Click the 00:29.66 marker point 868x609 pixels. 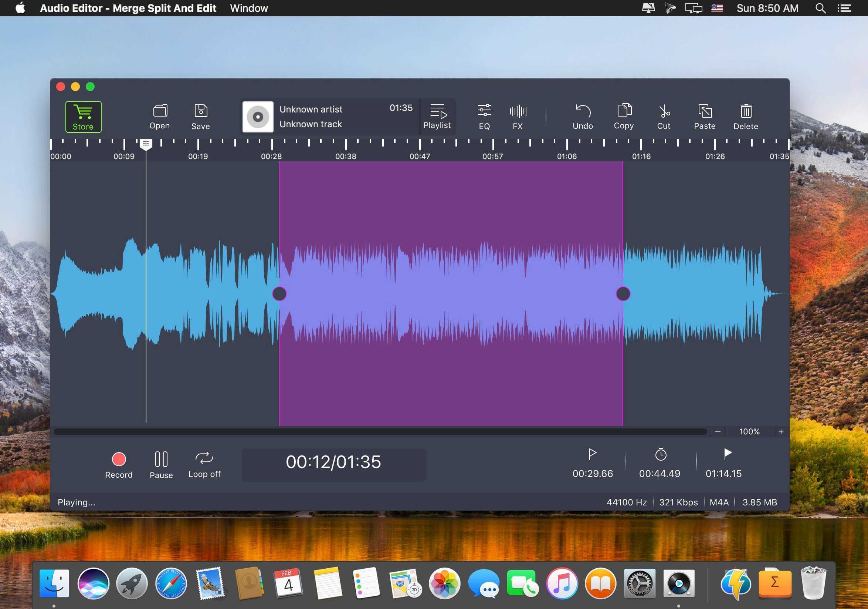point(591,462)
